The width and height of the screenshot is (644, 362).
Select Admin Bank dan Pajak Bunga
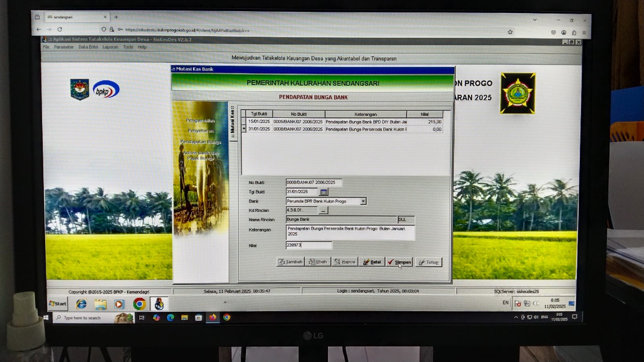coord(201,155)
